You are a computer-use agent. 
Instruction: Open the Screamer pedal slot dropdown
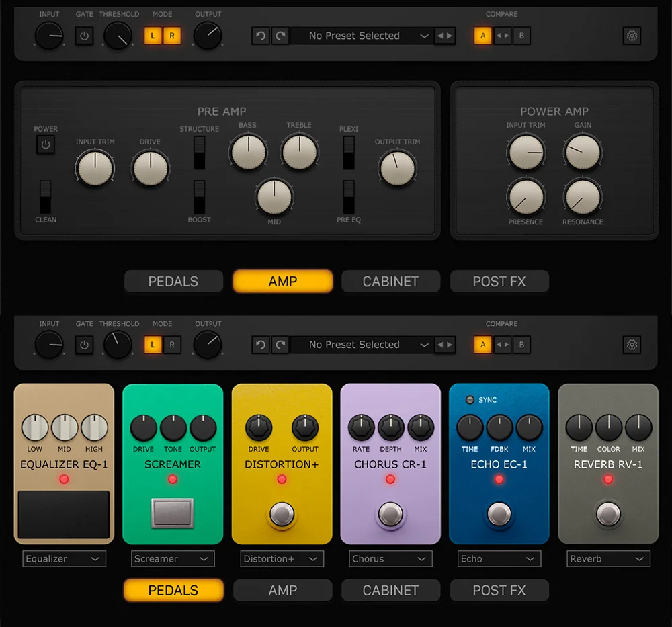(x=173, y=559)
